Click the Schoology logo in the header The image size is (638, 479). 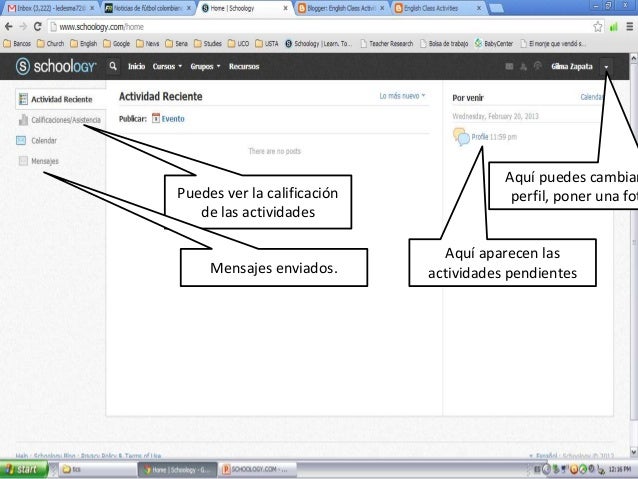(x=56, y=66)
